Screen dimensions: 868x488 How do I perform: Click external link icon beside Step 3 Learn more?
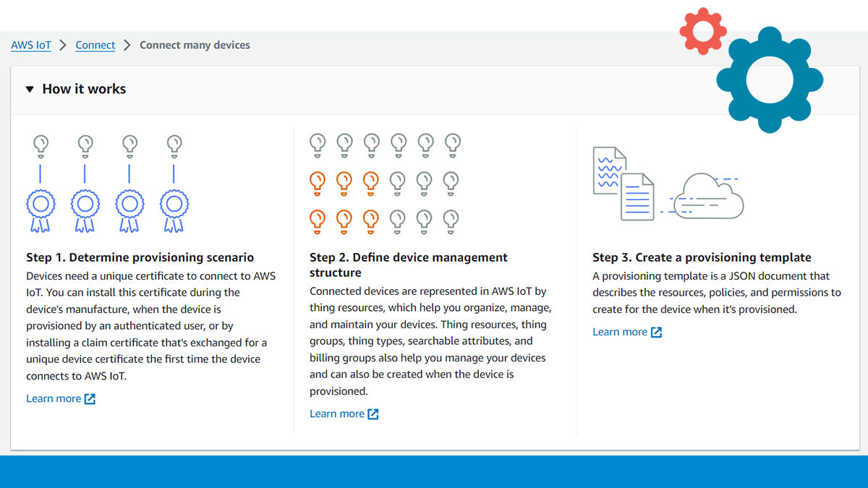coord(656,333)
